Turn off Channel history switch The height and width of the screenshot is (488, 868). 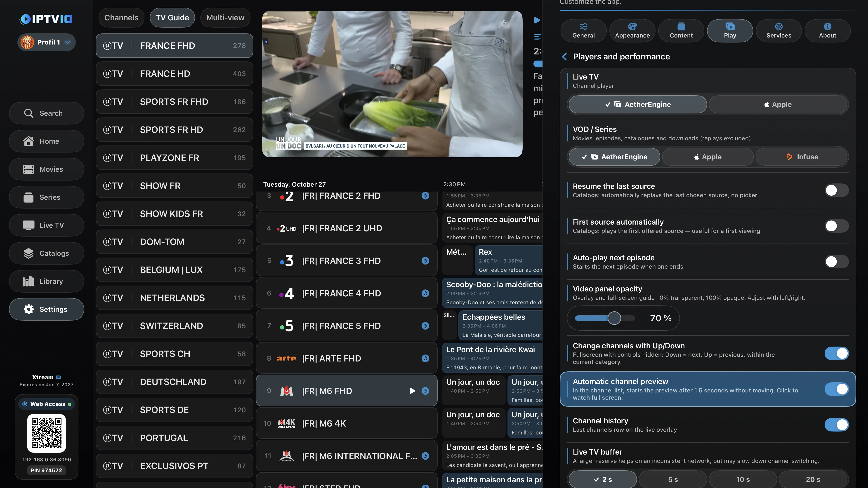pos(836,425)
